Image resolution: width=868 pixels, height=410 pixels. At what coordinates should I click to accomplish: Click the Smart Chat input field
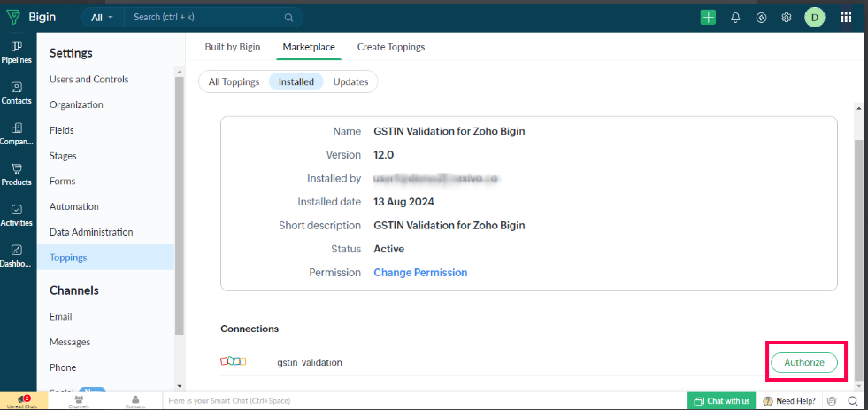(424, 400)
